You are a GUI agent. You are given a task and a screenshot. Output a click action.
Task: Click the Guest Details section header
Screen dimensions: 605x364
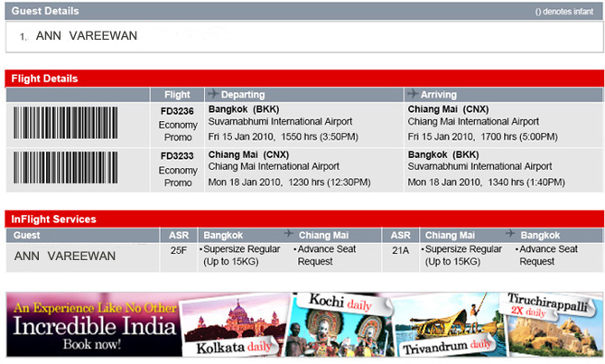coord(44,12)
